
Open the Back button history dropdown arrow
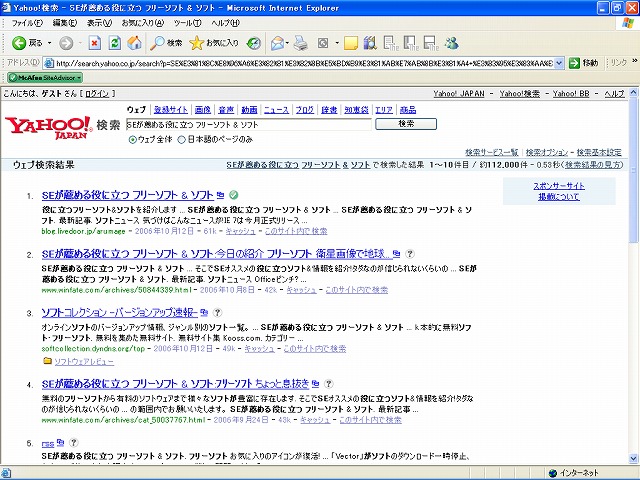pyautogui.click(x=49, y=43)
